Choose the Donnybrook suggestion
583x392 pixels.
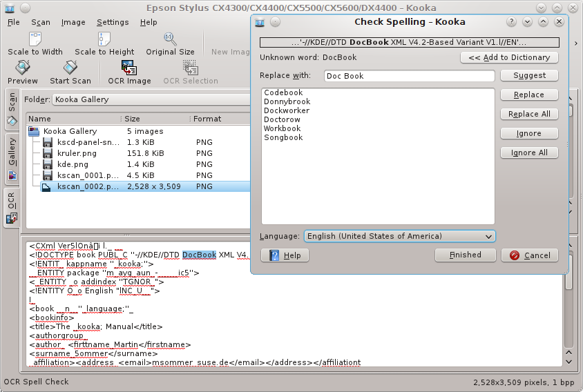287,101
